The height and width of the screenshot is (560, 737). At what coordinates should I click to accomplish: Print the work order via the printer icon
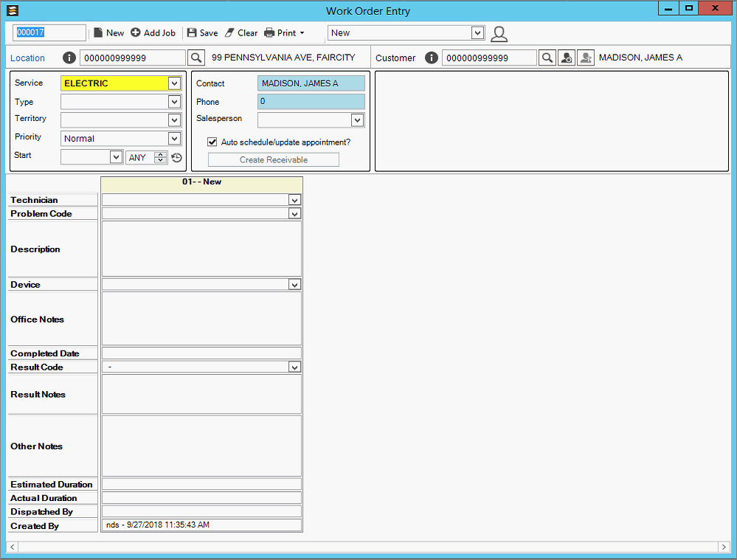(x=269, y=32)
